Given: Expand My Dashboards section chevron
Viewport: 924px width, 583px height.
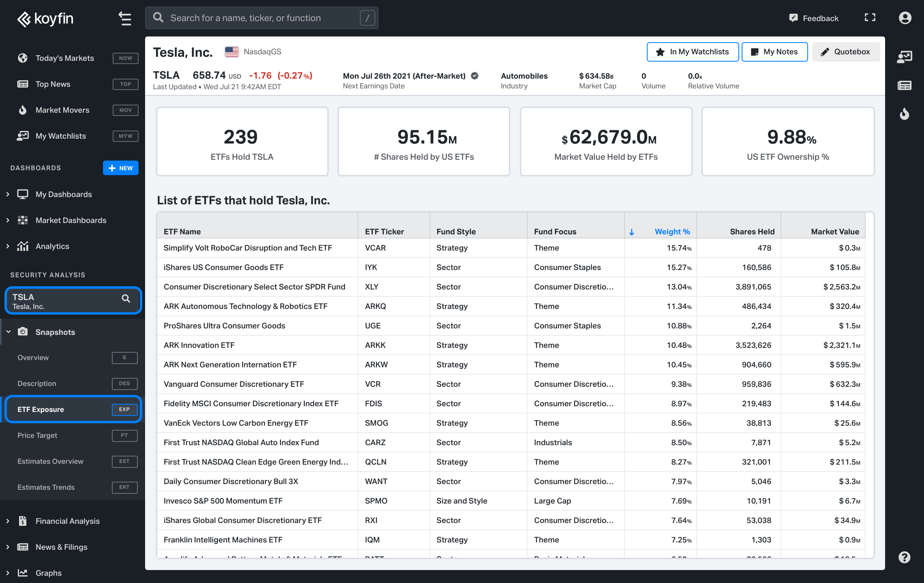Looking at the screenshot, I should [x=8, y=194].
